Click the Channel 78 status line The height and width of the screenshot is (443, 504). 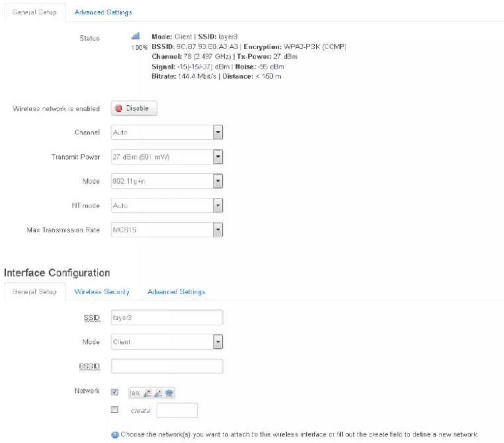click(224, 57)
